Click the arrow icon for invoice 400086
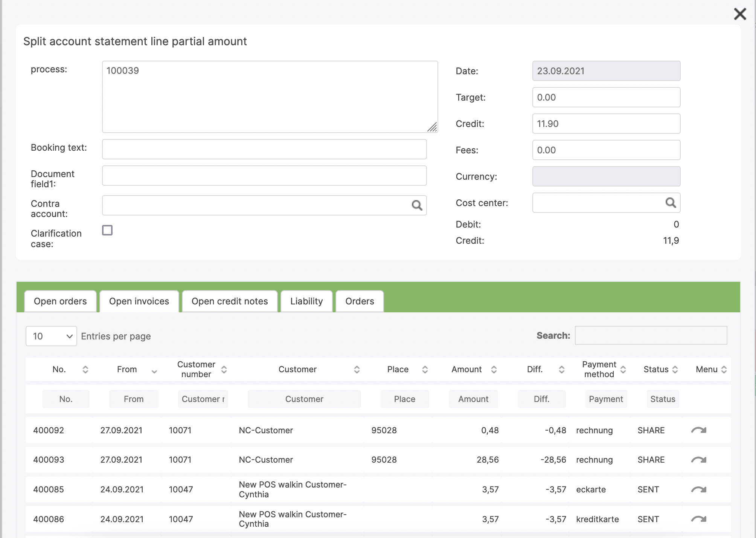Screen dimensions: 756x538 [x=698, y=519]
